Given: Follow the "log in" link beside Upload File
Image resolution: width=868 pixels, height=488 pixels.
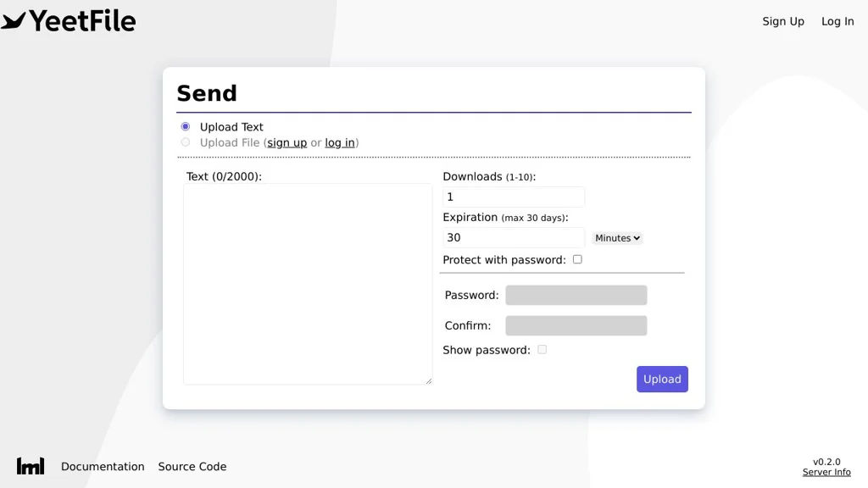Looking at the screenshot, I should [340, 143].
